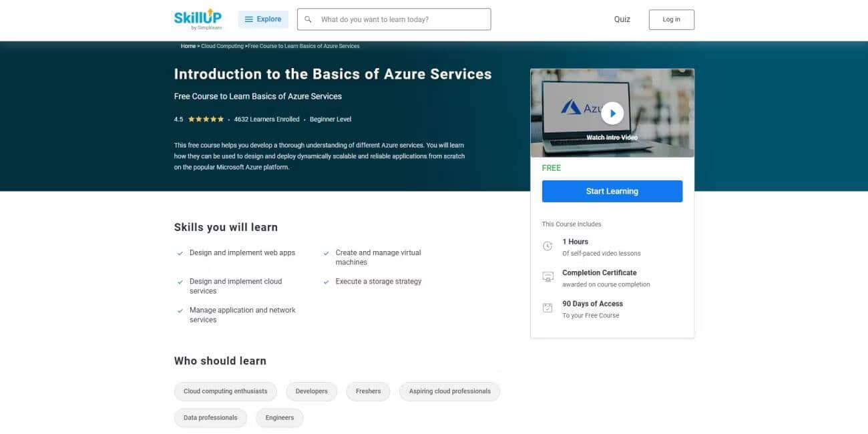Open the Azure course video thumbnail
The image size is (868, 434).
click(612, 113)
